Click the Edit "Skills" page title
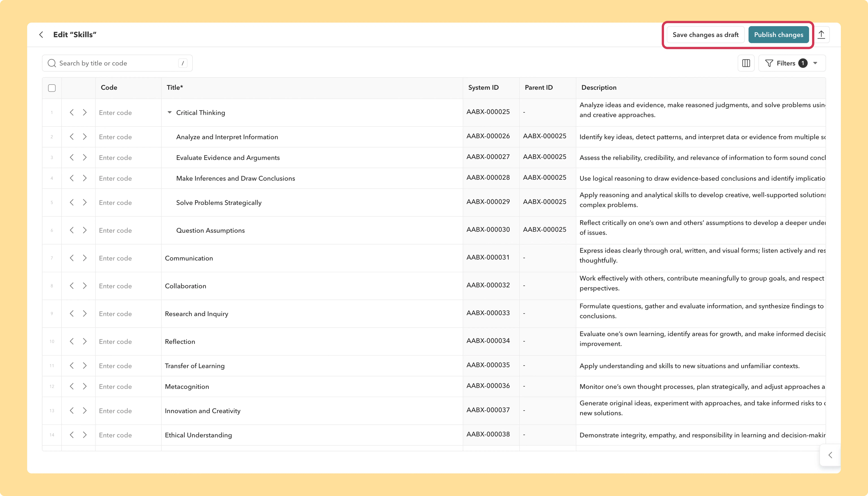Viewport: 868px width, 496px height. [x=75, y=34]
